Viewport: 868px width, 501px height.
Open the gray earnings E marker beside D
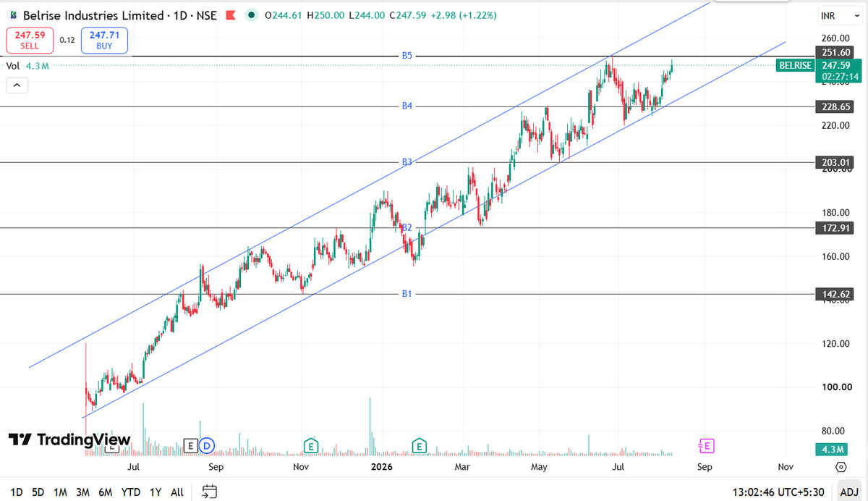pyautogui.click(x=191, y=445)
